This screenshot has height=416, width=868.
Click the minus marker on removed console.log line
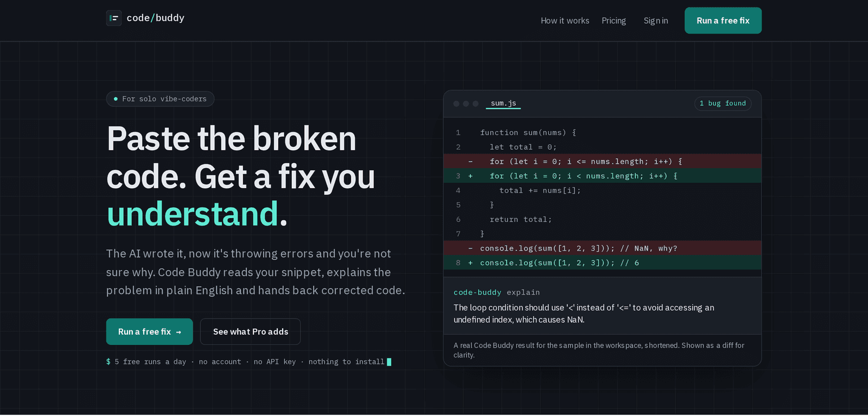[470, 248]
